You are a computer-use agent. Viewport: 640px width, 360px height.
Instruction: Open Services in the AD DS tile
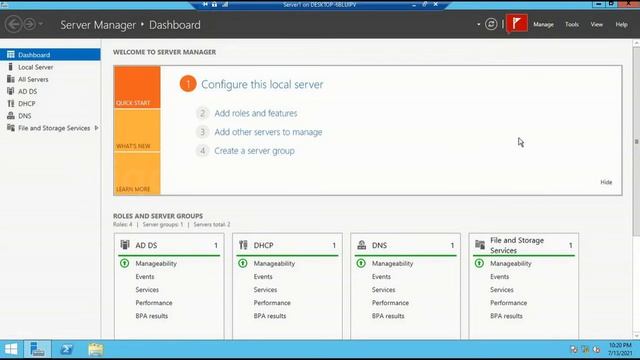coord(147,290)
